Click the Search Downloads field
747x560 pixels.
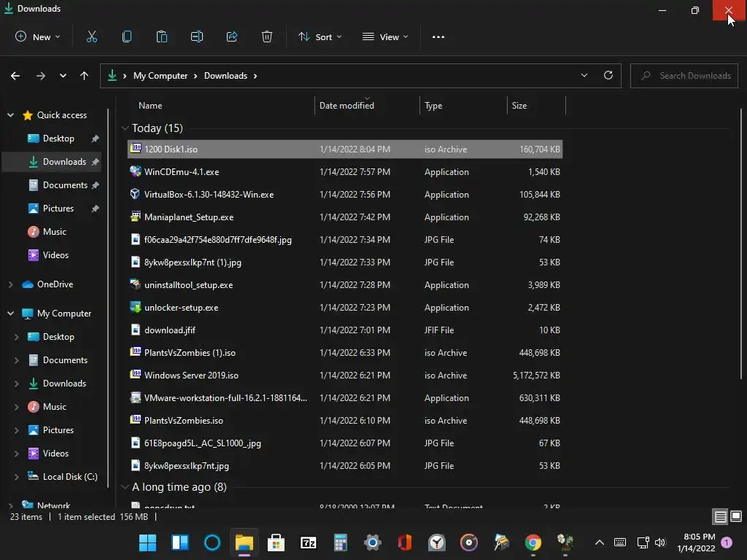point(684,76)
